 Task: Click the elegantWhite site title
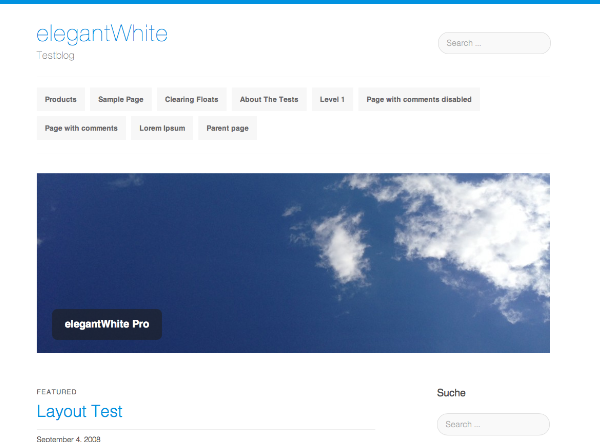tap(102, 34)
